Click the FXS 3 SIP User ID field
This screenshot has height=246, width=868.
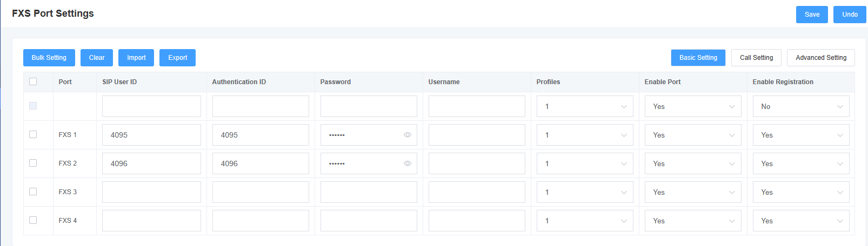point(151,192)
